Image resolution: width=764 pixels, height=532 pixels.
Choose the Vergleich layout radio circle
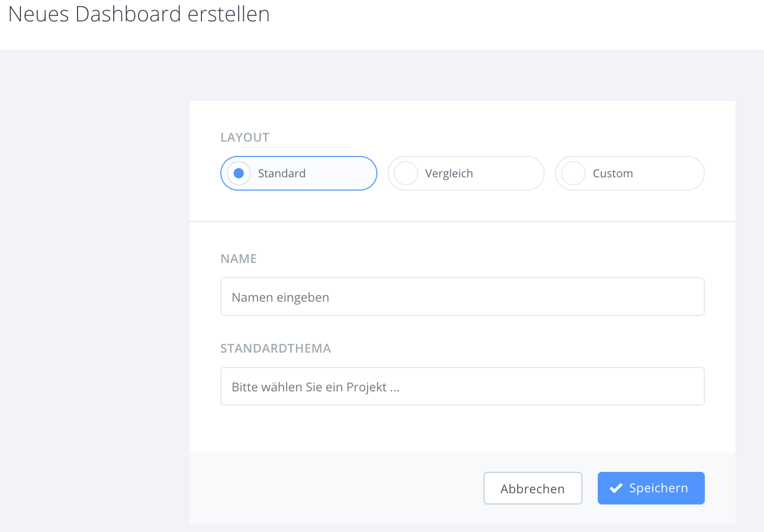point(406,173)
